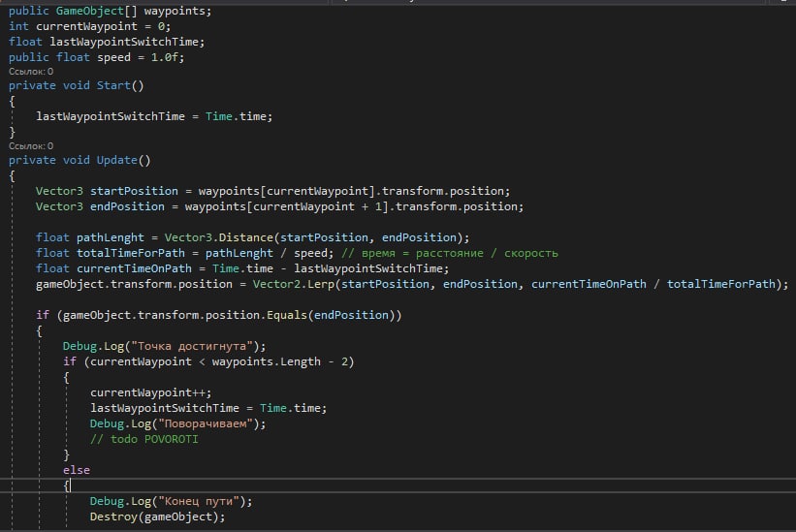Click 'currentWaypoint + 1' array index expression

(x=317, y=207)
